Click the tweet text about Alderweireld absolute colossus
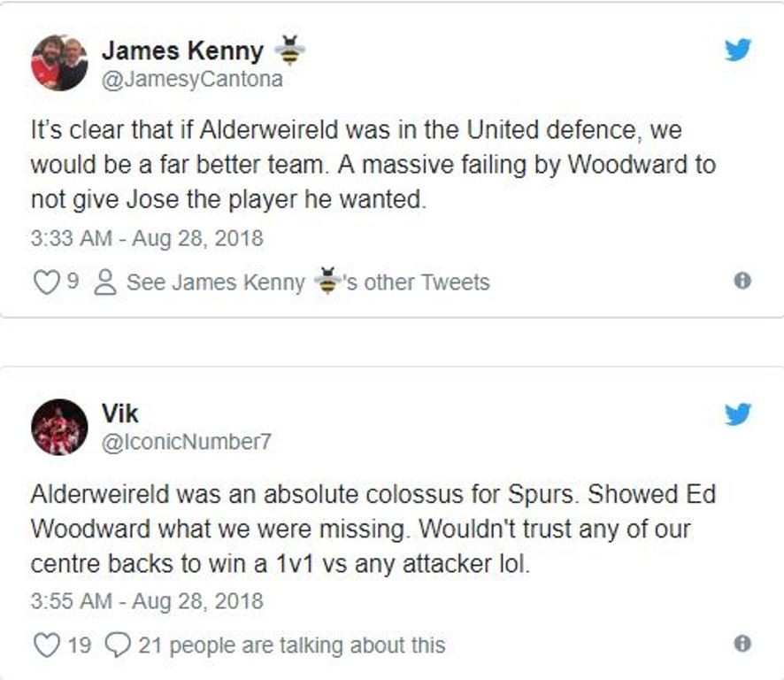Image resolution: width=784 pixels, height=680 pixels. pos(372,529)
